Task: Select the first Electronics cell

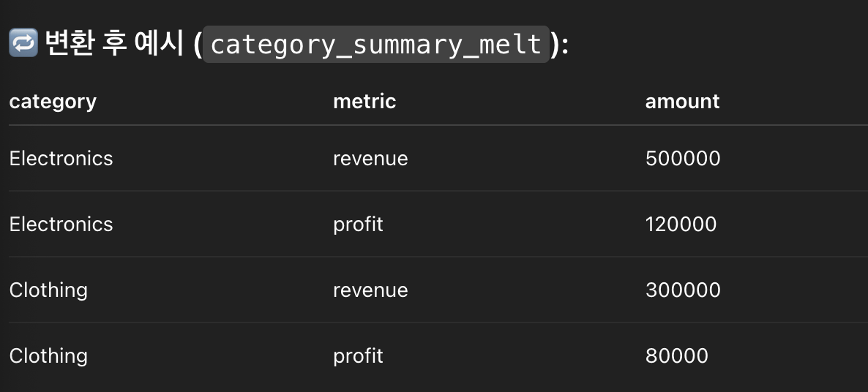Action: [x=61, y=159]
